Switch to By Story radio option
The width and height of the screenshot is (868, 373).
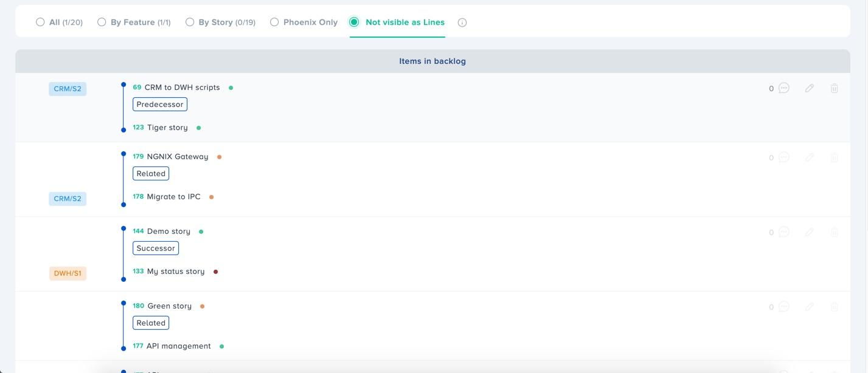190,22
